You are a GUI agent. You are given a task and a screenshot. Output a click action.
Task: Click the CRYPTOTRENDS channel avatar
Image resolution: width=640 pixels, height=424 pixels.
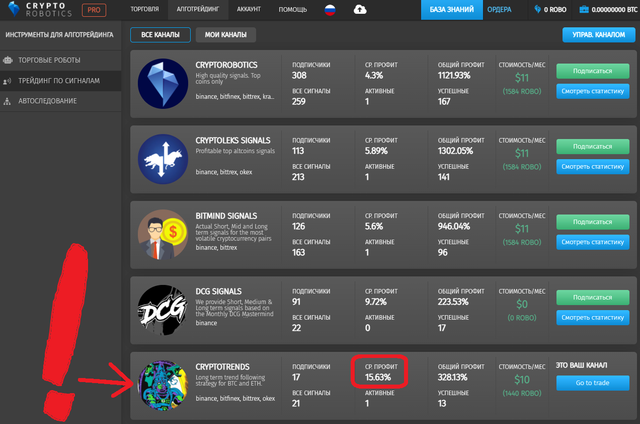pyautogui.click(x=163, y=386)
